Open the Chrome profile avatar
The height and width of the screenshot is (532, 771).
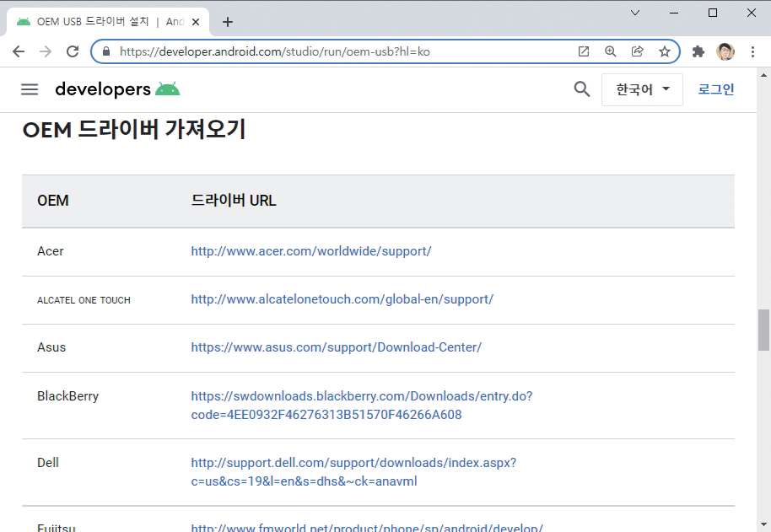pos(725,51)
